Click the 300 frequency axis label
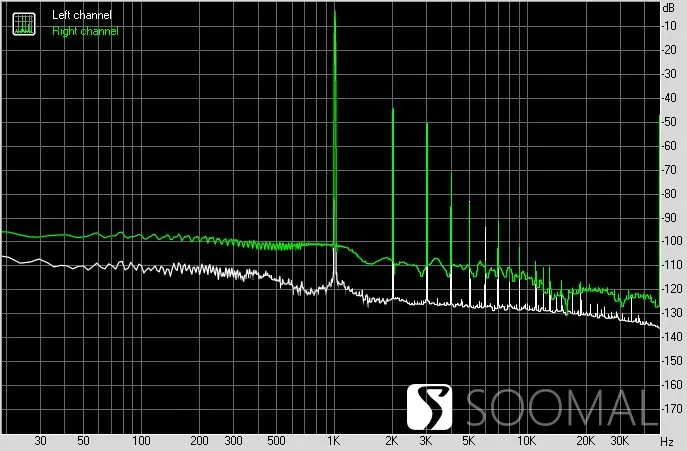This screenshot has height=451, width=687. pos(234,440)
